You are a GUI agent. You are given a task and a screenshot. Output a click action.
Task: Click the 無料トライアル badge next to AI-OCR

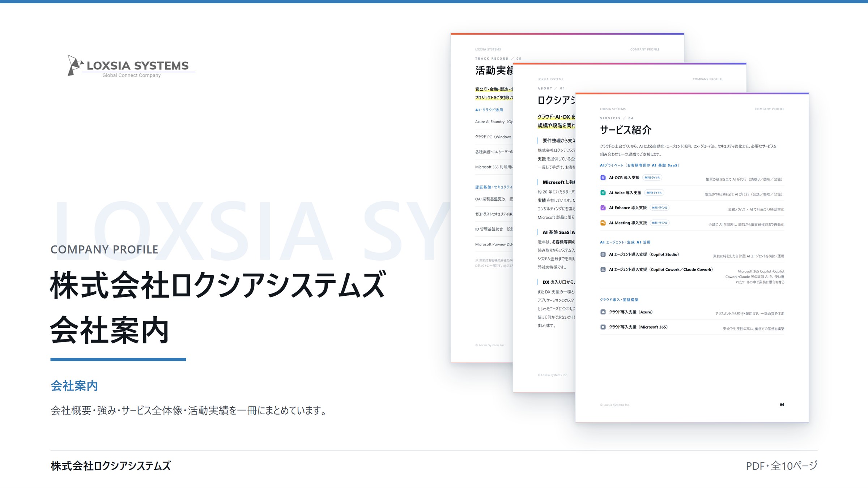point(652,177)
